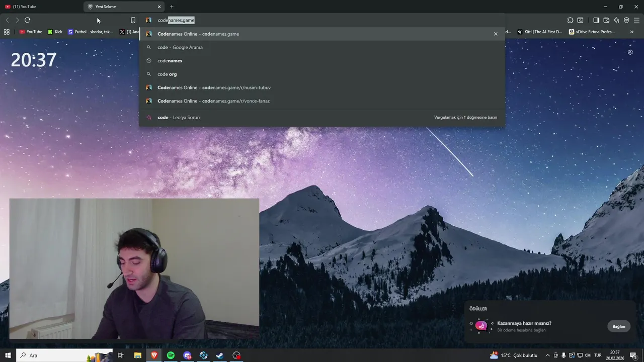Viewport: 644px width, 362px height.
Task: Open Spotify from the taskbar
Action: pos(171,355)
